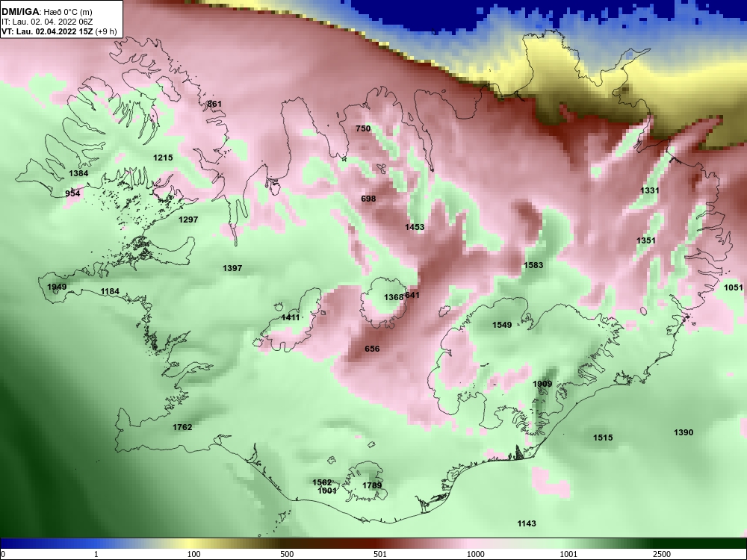Click the DMI/IGA Hæð 0°C title text
This screenshot has height=560, width=747.
click(46, 12)
